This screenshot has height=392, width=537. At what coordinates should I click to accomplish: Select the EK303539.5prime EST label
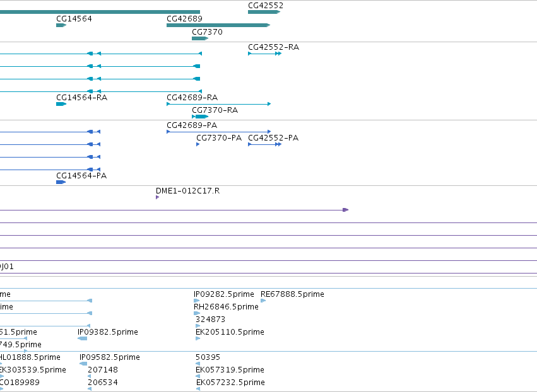[33, 370]
